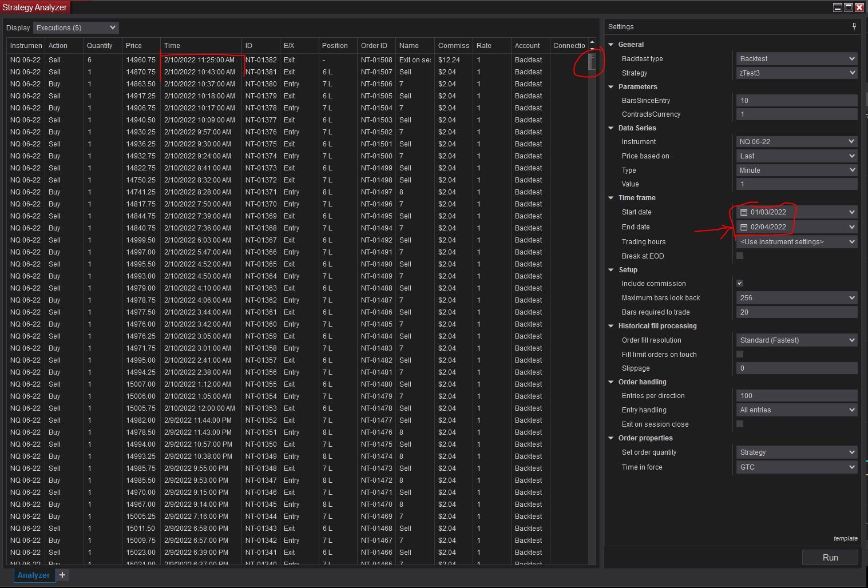Viewport: 868px width, 588px height.
Task: Collapse the Order properties section
Action: point(611,438)
